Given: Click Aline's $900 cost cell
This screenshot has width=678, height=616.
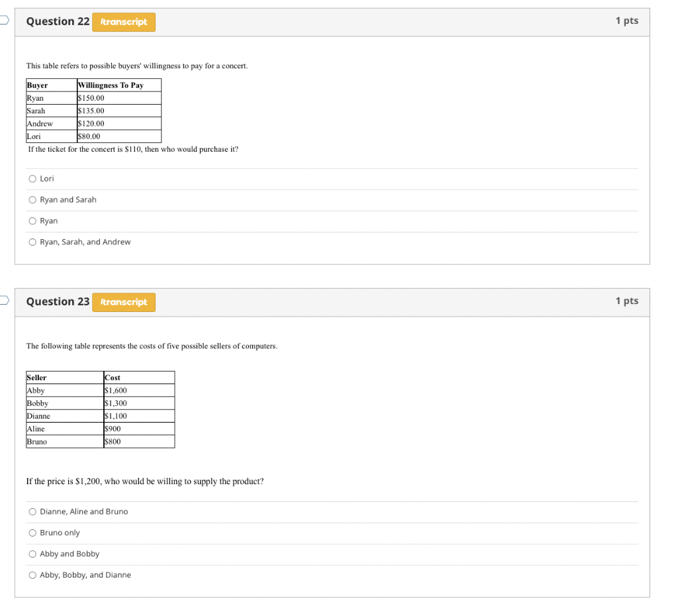Looking at the screenshot, I should [x=139, y=429].
